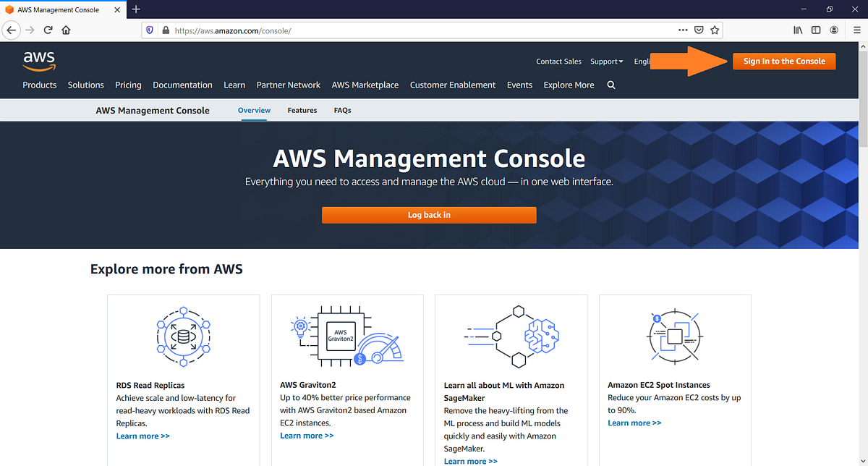Open the Firefox hamburger menu
Viewport: 868px width, 466px height.
[856, 30]
